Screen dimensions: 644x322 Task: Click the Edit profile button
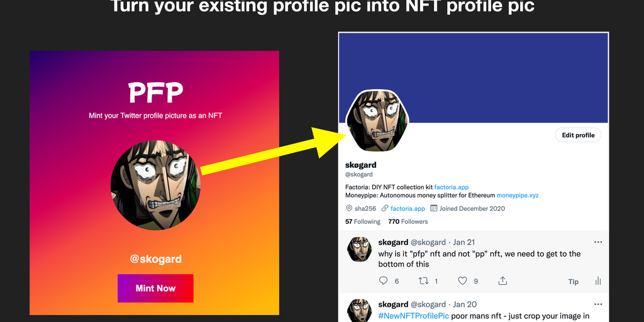click(578, 135)
